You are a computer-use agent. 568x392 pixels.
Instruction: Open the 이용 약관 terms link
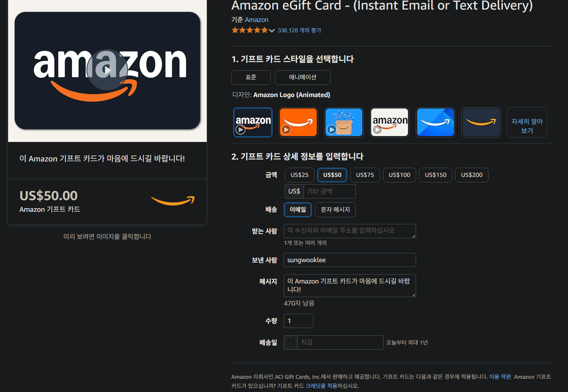500,377
